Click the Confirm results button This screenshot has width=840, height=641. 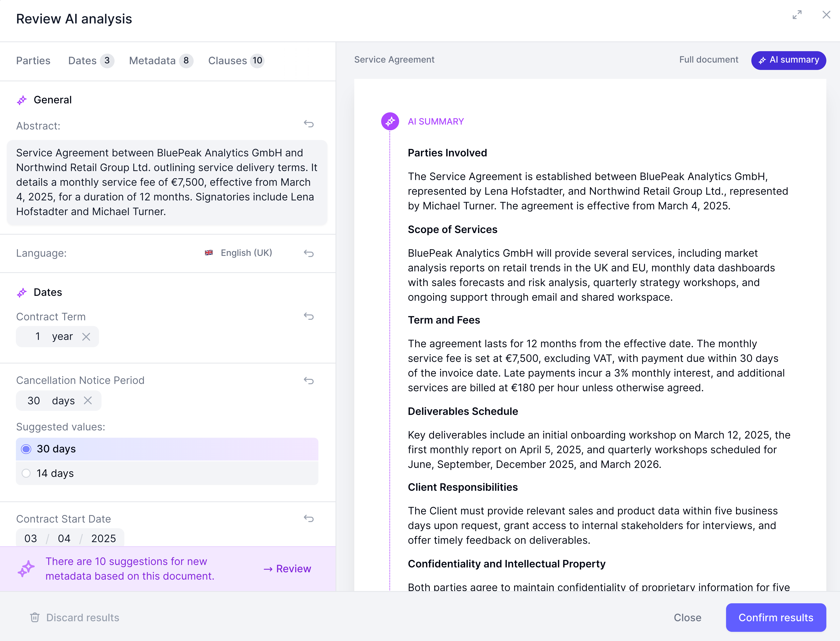(776, 617)
